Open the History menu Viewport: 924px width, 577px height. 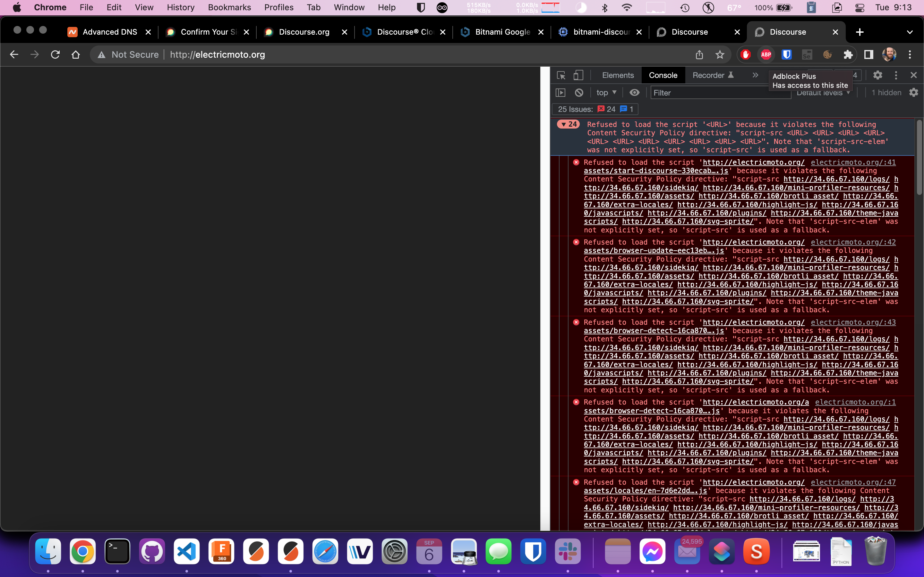pyautogui.click(x=180, y=7)
